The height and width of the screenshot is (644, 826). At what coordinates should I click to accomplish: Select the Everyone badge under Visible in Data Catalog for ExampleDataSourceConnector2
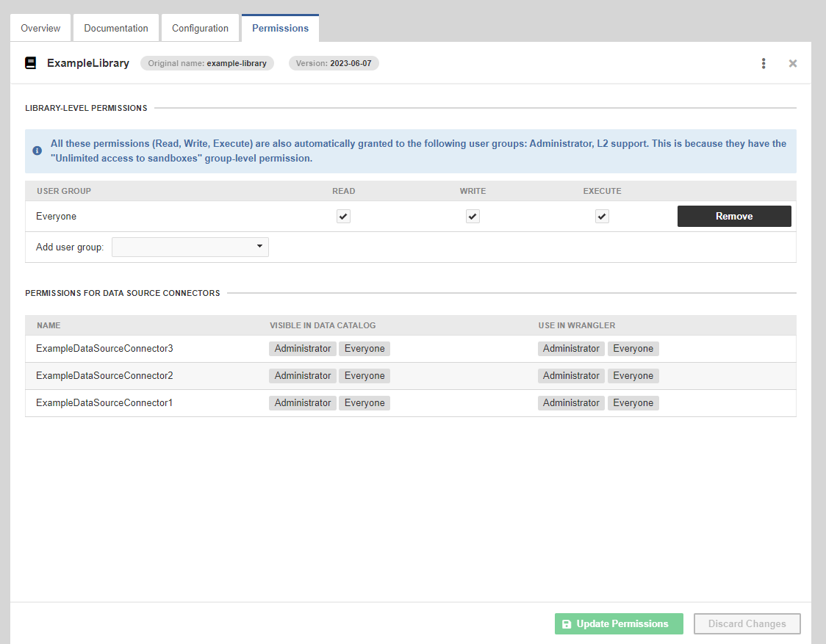click(x=364, y=375)
